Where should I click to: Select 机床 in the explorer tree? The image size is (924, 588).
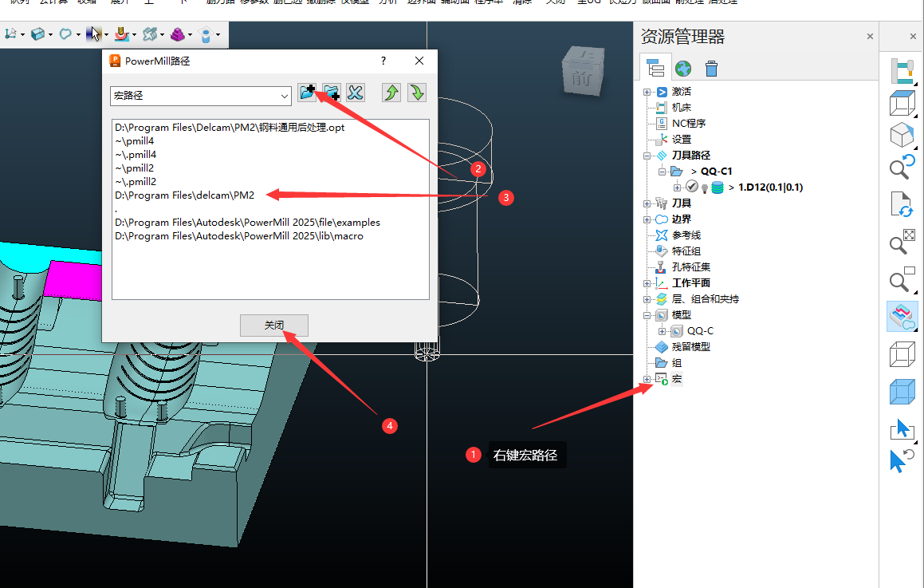click(681, 108)
